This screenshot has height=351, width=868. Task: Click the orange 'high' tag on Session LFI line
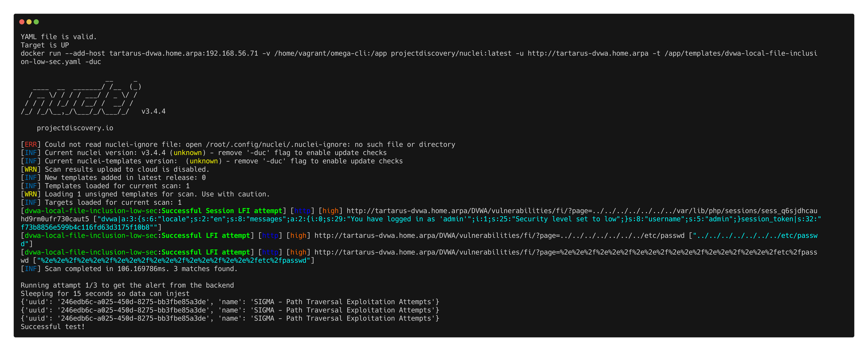click(x=330, y=211)
